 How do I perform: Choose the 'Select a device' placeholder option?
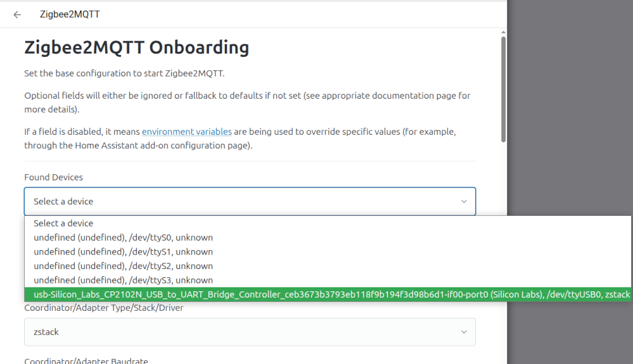tap(63, 223)
